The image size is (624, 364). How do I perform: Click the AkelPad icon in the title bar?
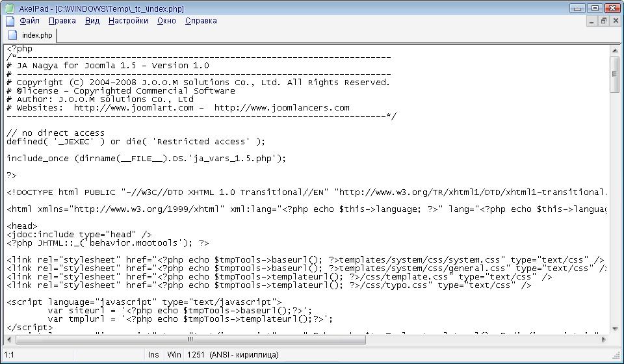(x=9, y=8)
